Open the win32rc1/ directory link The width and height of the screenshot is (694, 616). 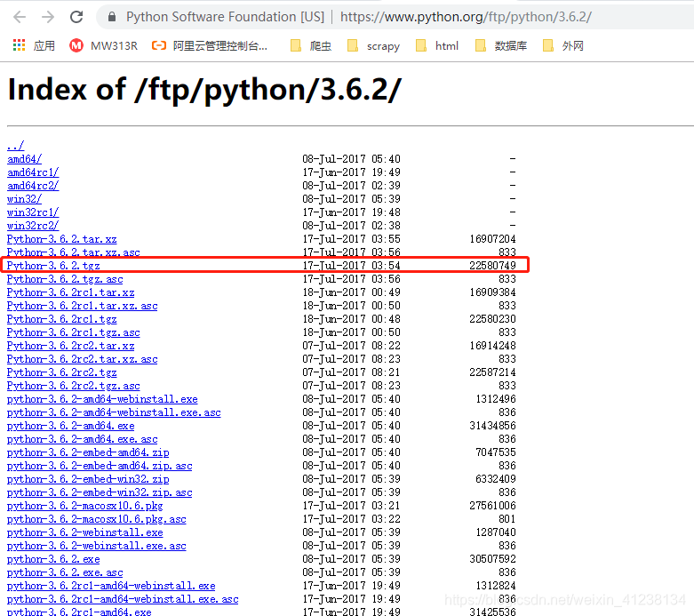click(33, 212)
